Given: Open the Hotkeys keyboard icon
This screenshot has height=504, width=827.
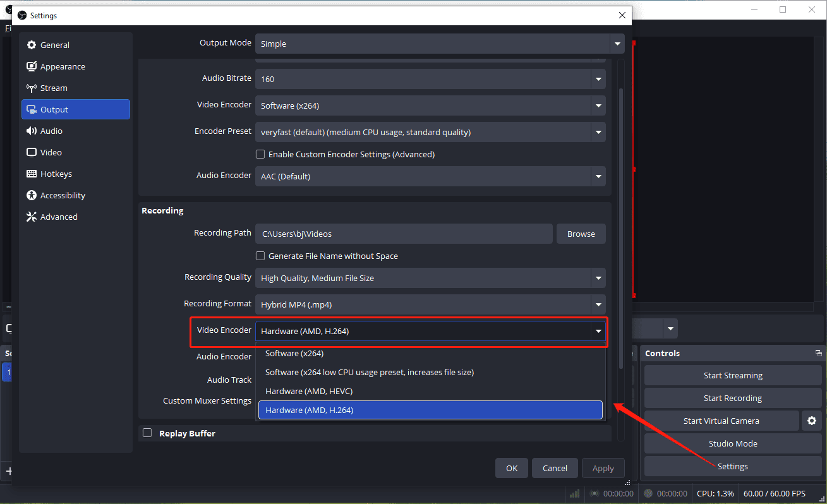Looking at the screenshot, I should [31, 174].
